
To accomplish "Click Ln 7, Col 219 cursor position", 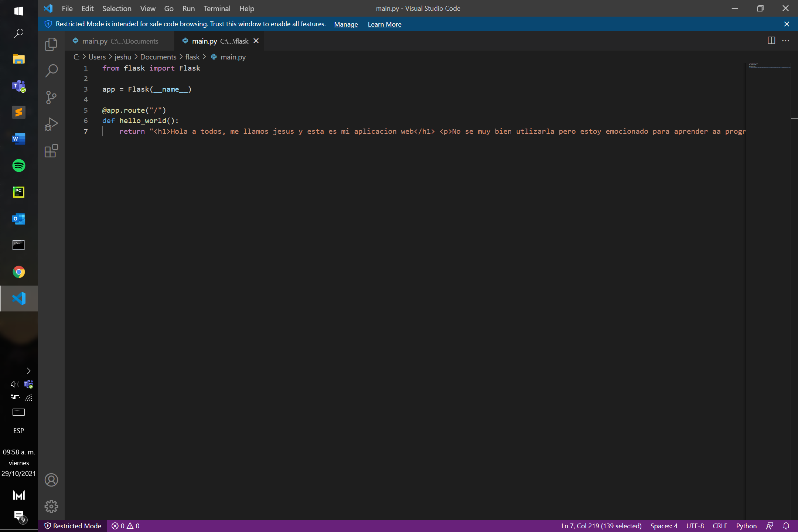I will coord(601,526).
